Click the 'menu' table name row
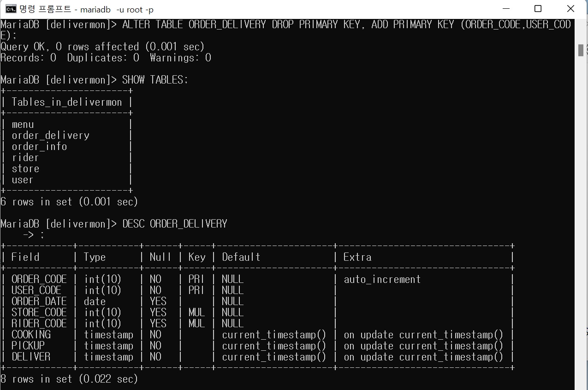Screen dimensions: 588x390 23,124
